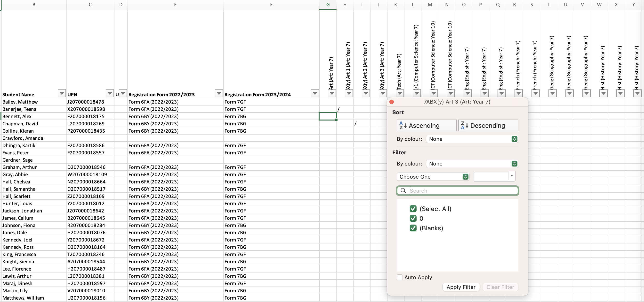Select column E header
Image resolution: width=644 pixels, height=302 pixels.
click(x=175, y=5)
